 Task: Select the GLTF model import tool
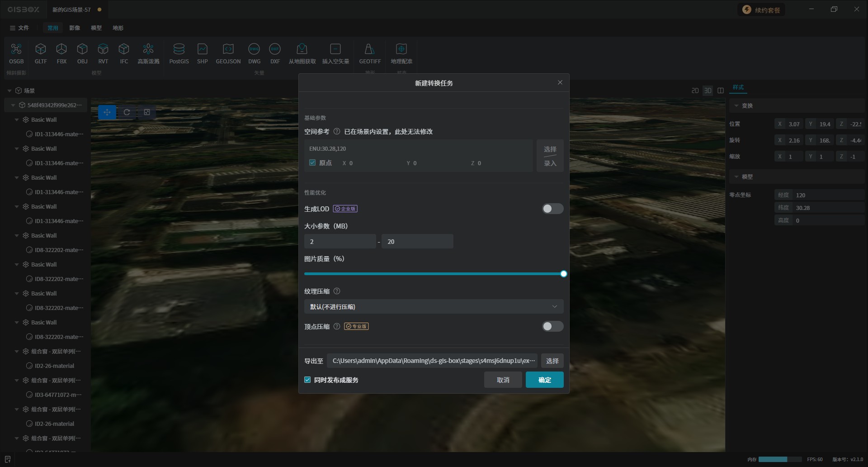tap(41, 53)
